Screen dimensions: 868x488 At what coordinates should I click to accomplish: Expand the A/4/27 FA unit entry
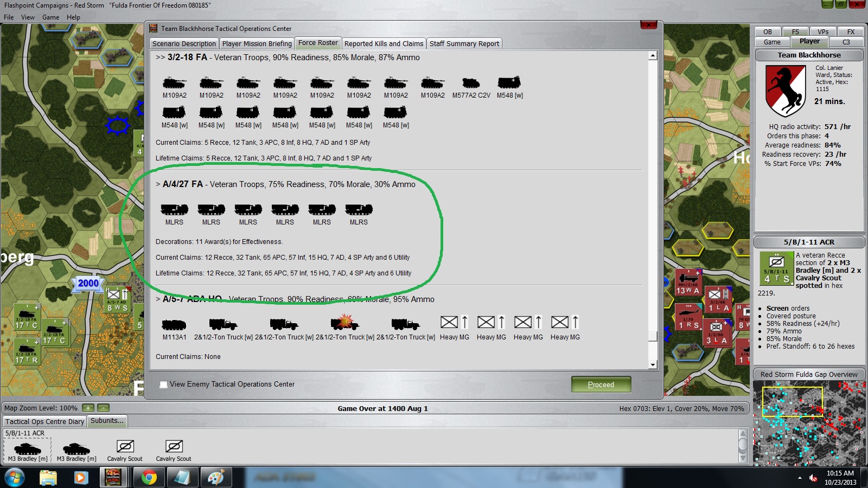[x=158, y=184]
